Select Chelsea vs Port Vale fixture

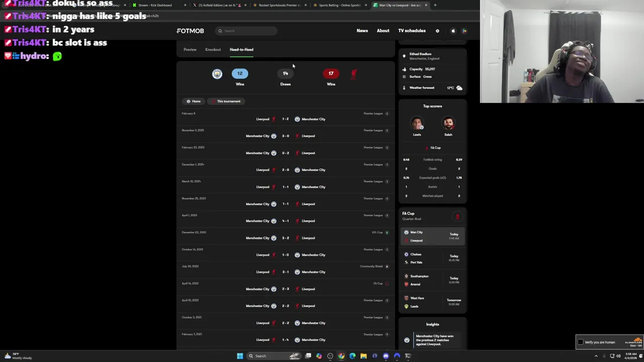coord(433,258)
